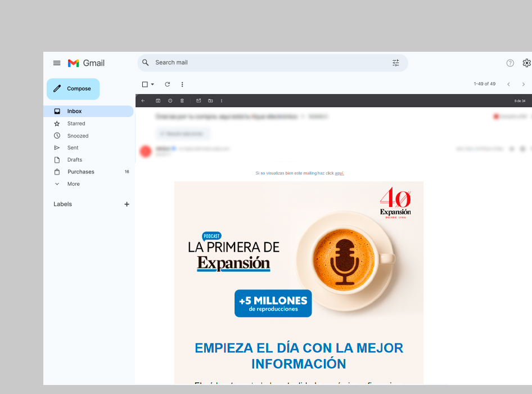
Task: Open More options beside refresh
Action: pyautogui.click(x=182, y=84)
